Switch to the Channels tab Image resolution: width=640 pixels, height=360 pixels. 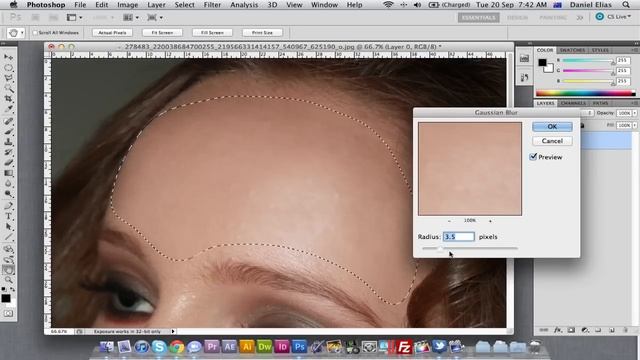tap(573, 103)
